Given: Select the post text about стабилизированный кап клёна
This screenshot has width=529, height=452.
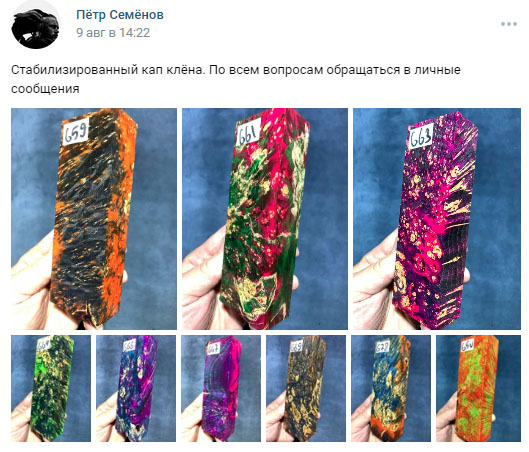Looking at the screenshot, I should [236, 79].
